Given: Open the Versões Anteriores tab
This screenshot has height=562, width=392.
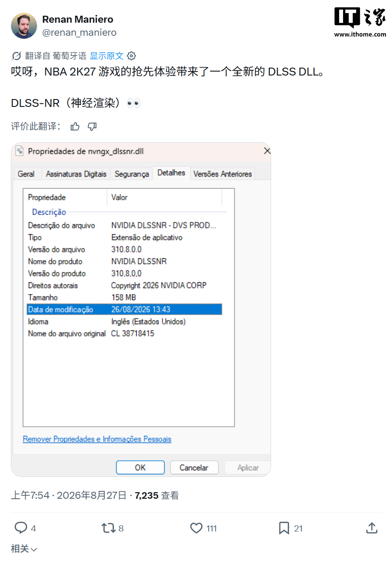Looking at the screenshot, I should click(223, 174).
